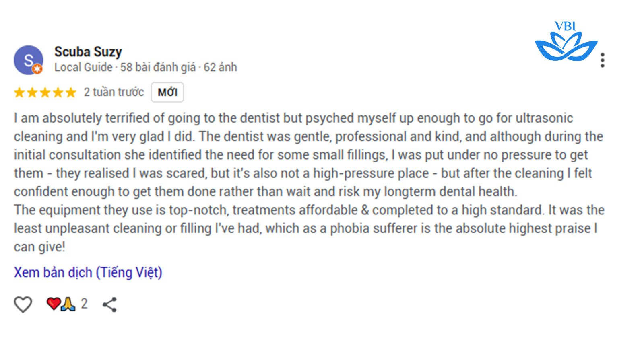Click the fifth yellow rating star
Viewport: 644px width, 362px height.
pos(71,93)
